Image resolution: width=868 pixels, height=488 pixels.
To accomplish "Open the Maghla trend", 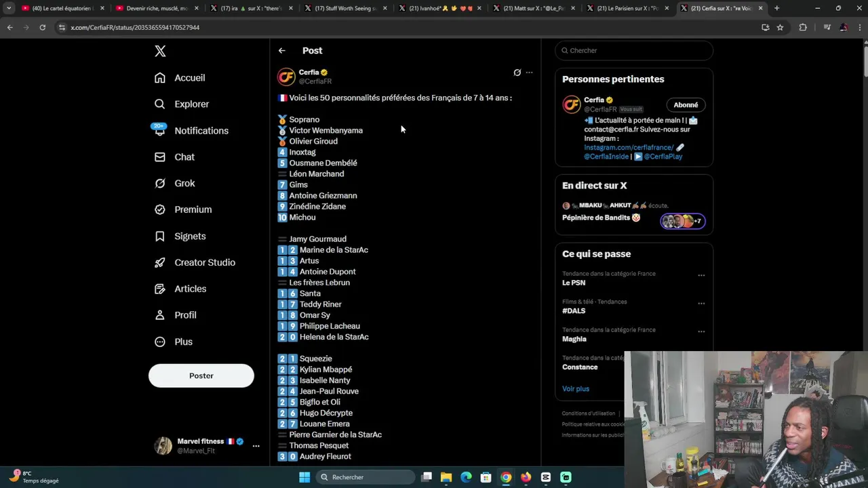I will pyautogui.click(x=574, y=339).
